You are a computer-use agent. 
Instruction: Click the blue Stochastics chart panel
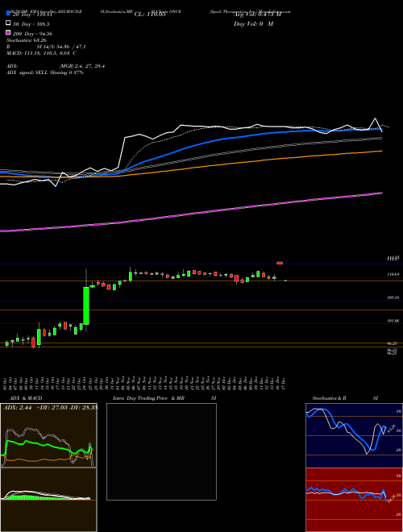pyautogui.click(x=354, y=435)
